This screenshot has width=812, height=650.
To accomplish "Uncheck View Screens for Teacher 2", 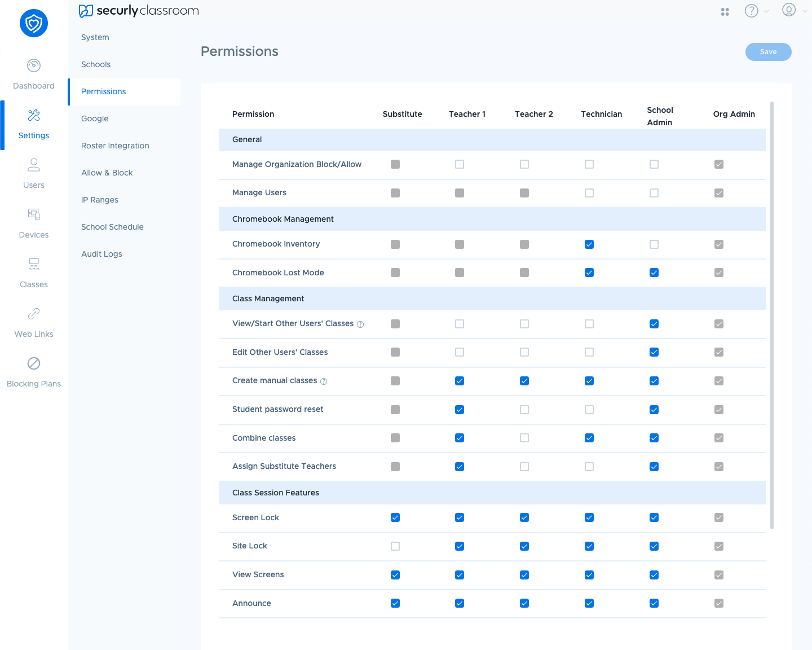I will pyautogui.click(x=524, y=575).
